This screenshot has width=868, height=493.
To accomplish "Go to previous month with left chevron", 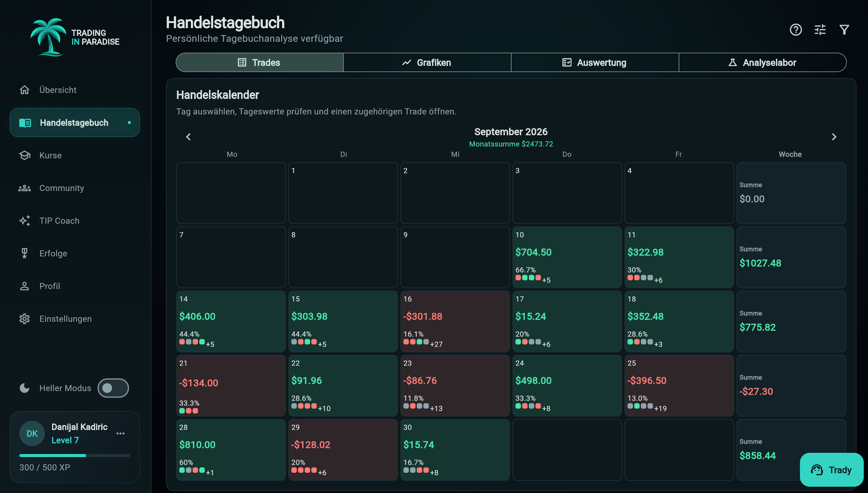I will (x=188, y=137).
